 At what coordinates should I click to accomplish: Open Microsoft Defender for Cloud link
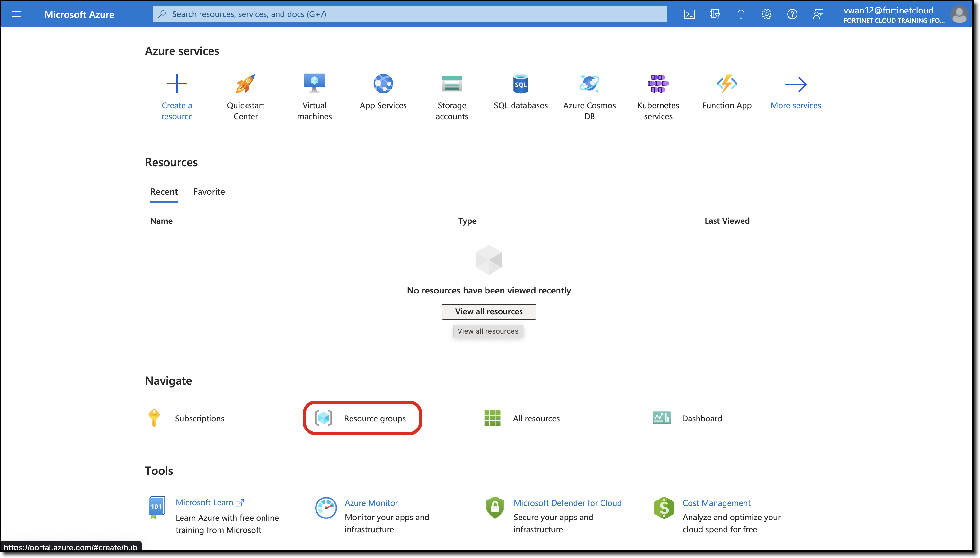[567, 503]
